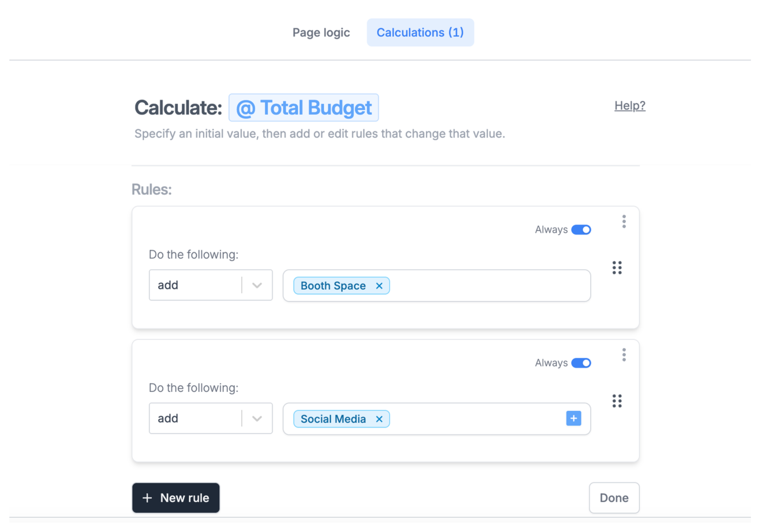Toggle Always off for the second rule
760x532 pixels.
(x=581, y=363)
